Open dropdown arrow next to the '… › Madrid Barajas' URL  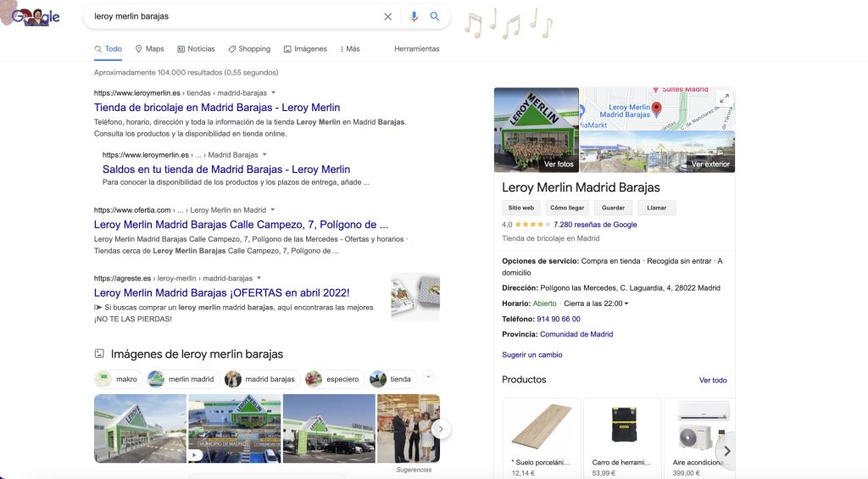click(x=264, y=154)
